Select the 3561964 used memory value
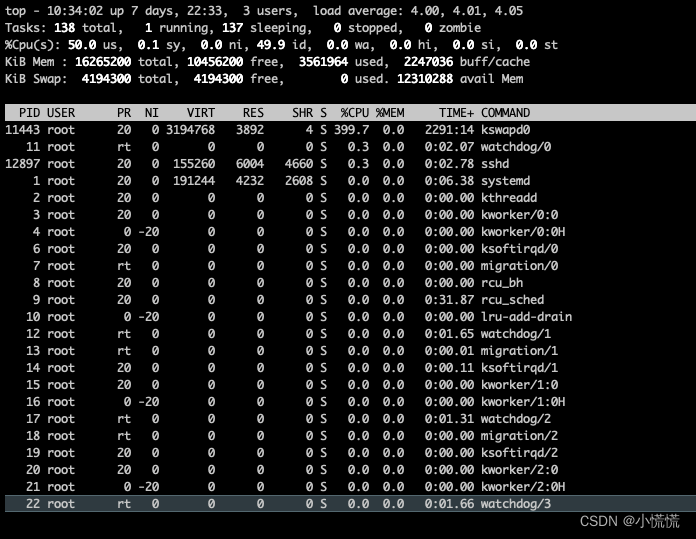Viewport: 696px width, 539px height. [323, 62]
